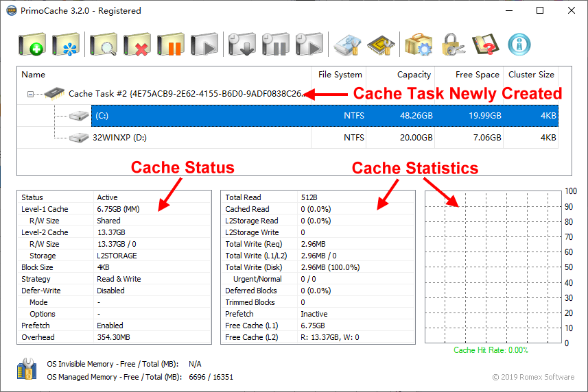The image size is (588, 392).
Task: Click the drive icon beside (C:)
Action: click(x=79, y=116)
